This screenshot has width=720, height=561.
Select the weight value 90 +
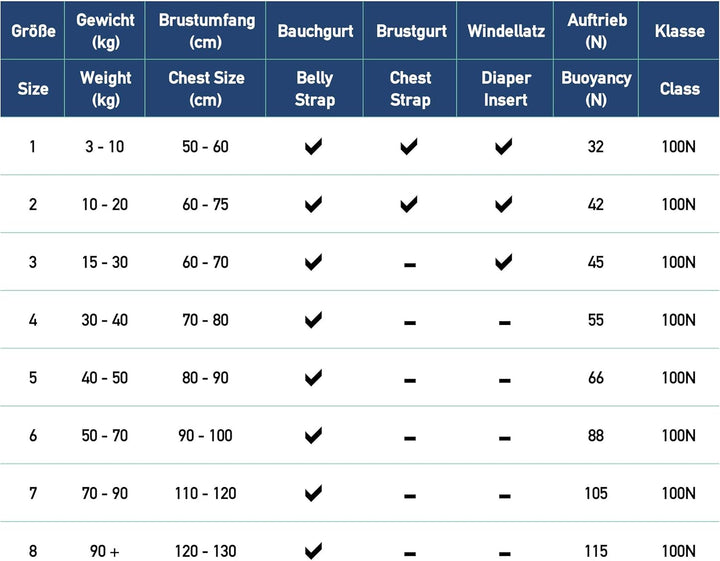coord(105,551)
